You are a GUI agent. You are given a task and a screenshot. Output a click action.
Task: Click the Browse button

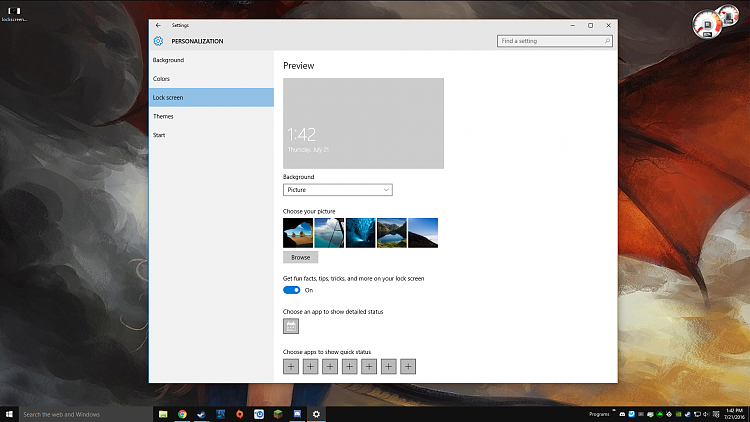[x=300, y=257]
